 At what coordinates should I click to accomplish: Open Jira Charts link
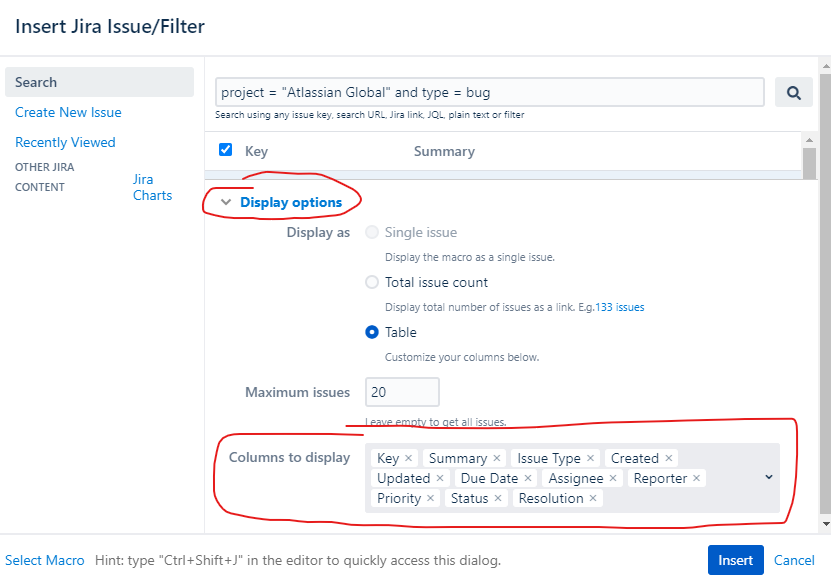(153, 187)
